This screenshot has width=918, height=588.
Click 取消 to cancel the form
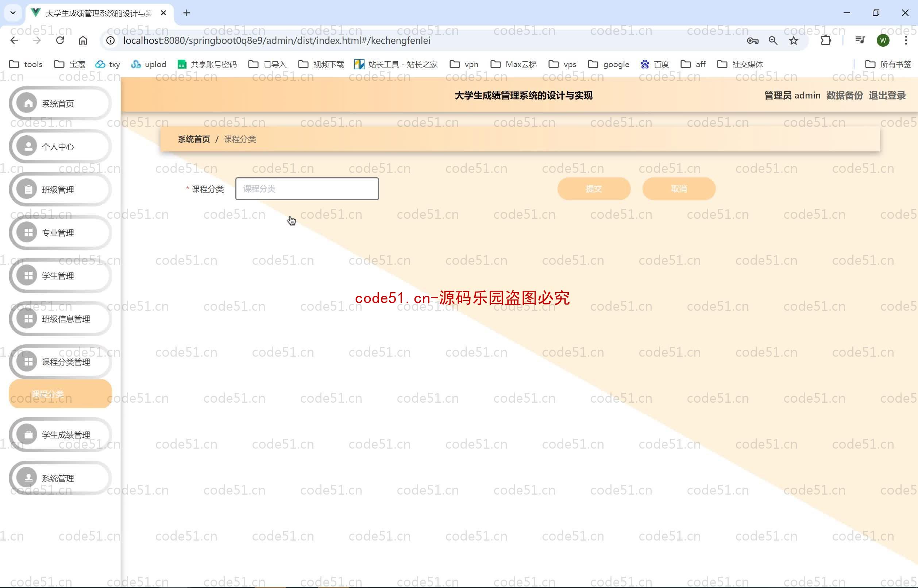coord(678,189)
